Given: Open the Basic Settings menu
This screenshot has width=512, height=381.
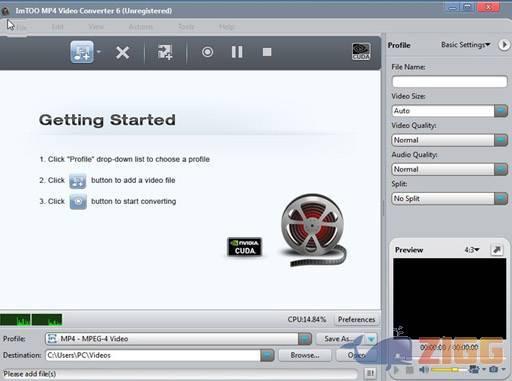Looking at the screenshot, I should pos(465,45).
